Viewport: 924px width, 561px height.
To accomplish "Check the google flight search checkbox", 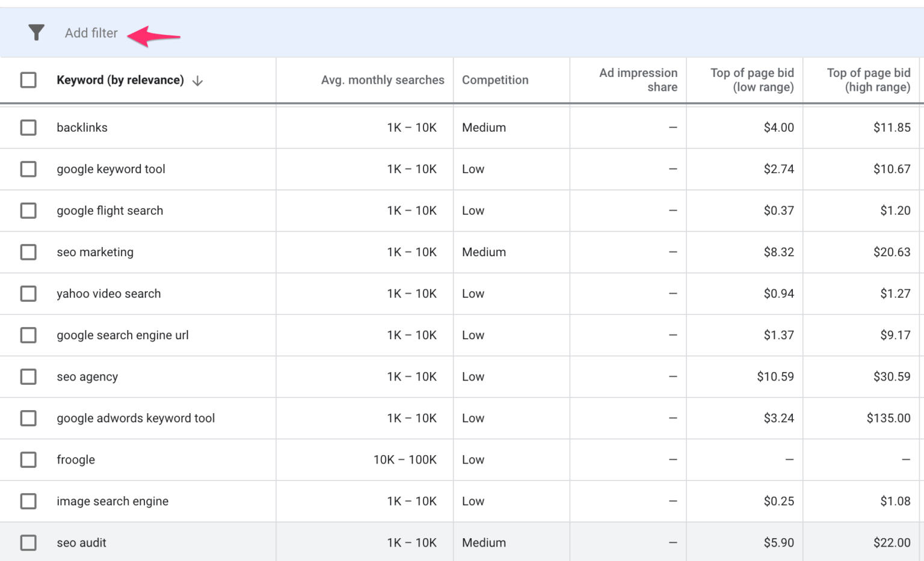I will 28,210.
